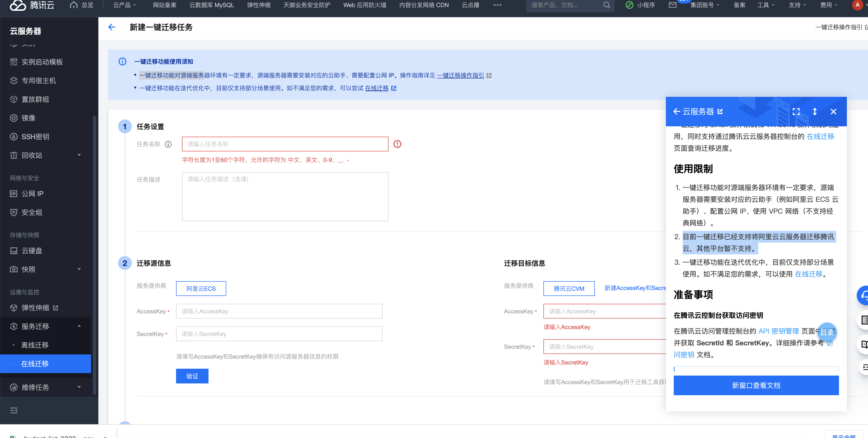Open 小程序 in the top bar
Viewport: 868px width, 438px height.
click(640, 5)
